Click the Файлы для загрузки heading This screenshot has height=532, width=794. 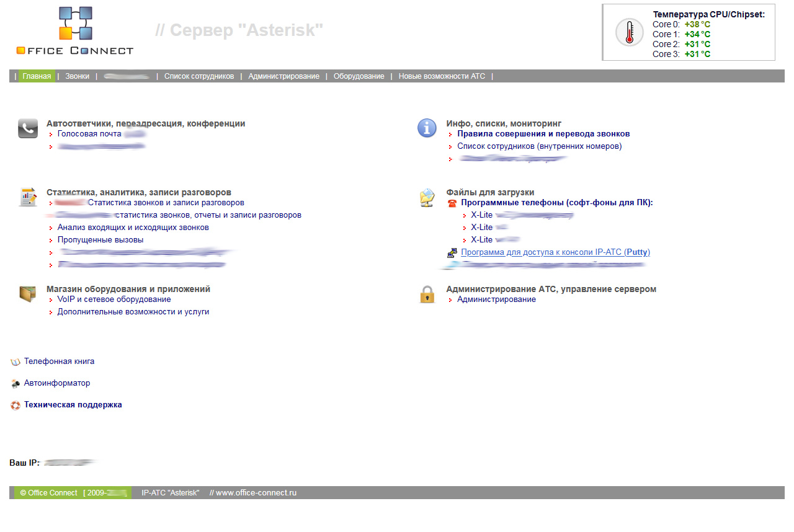[490, 192]
